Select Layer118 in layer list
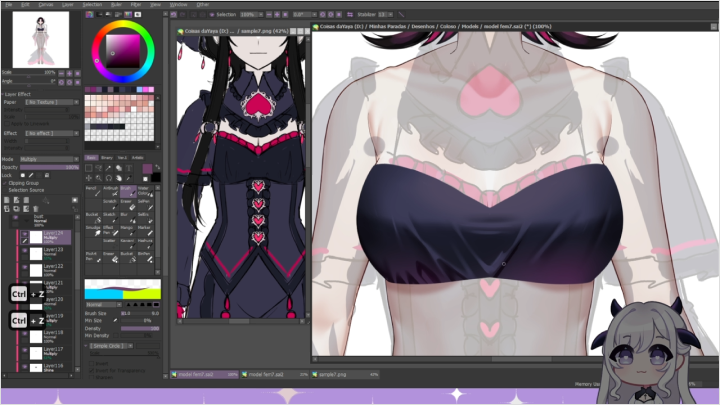Viewport: 720px width, 405px height. [x=44, y=336]
